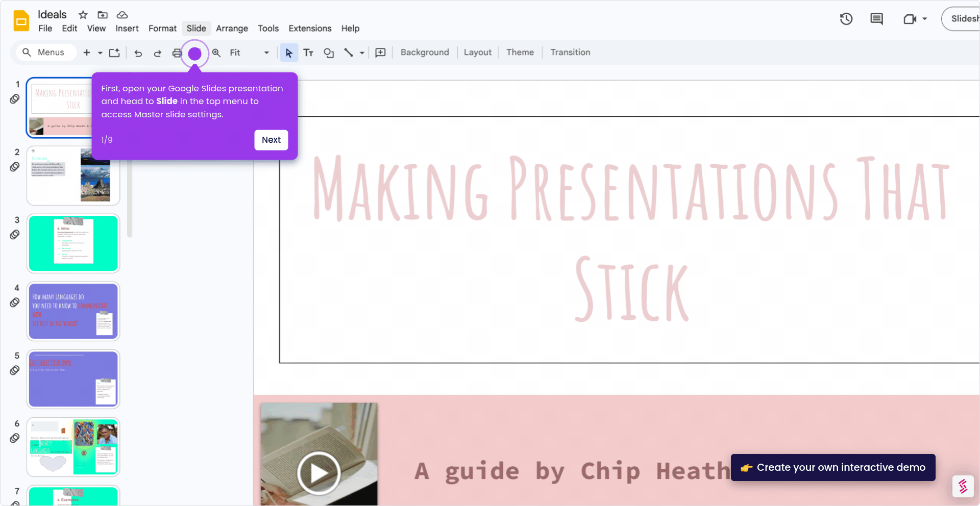Click Create your own interactive demo
The width and height of the screenshot is (980, 506).
(x=833, y=467)
